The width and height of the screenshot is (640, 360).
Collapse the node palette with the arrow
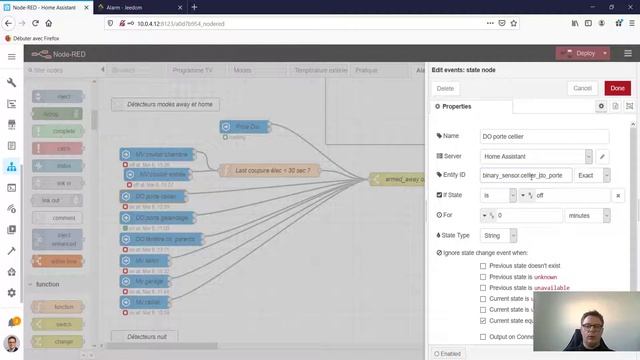pyautogui.click(x=102, y=70)
